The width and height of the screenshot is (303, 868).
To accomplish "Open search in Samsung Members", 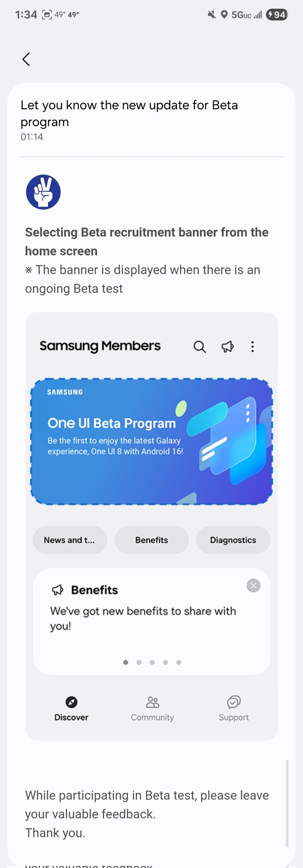I will point(199,347).
